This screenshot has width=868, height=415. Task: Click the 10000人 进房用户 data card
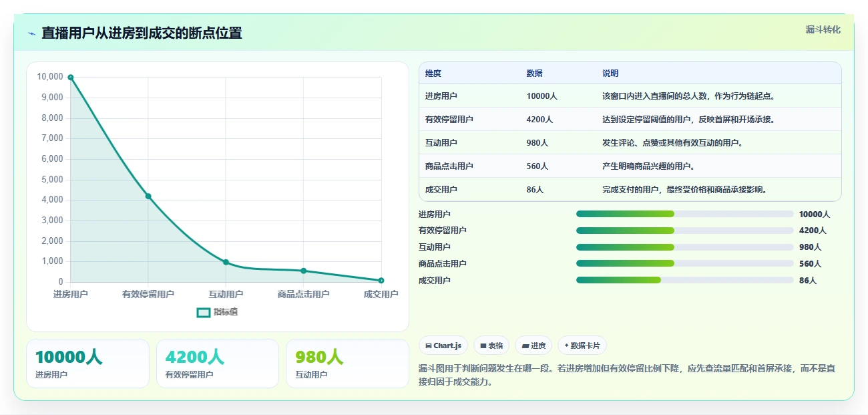point(87,364)
